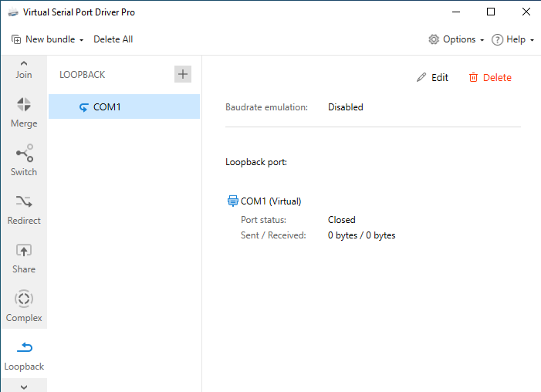Click the 0 bytes / 0 bytes value

tap(362, 235)
